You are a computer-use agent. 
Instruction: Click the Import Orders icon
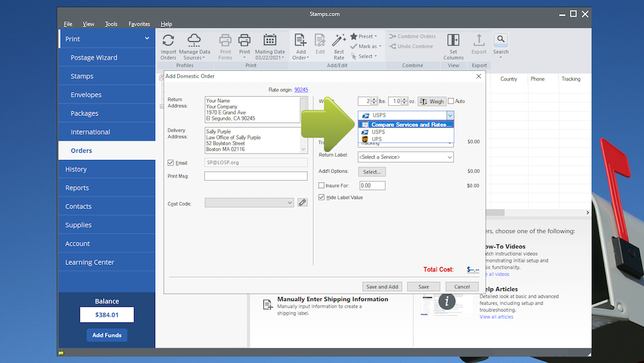168,41
